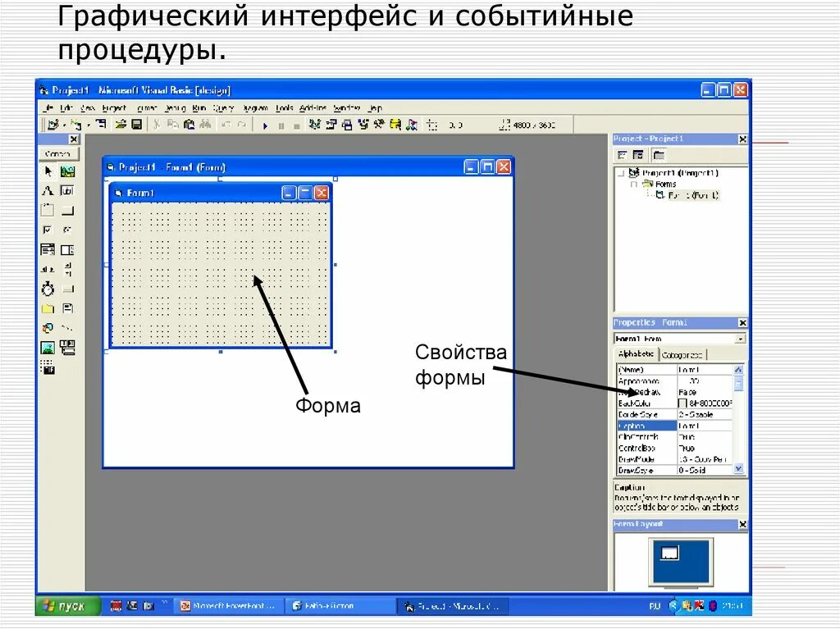Click the BackColor color swatch value
840x629 pixels.
tap(682, 403)
